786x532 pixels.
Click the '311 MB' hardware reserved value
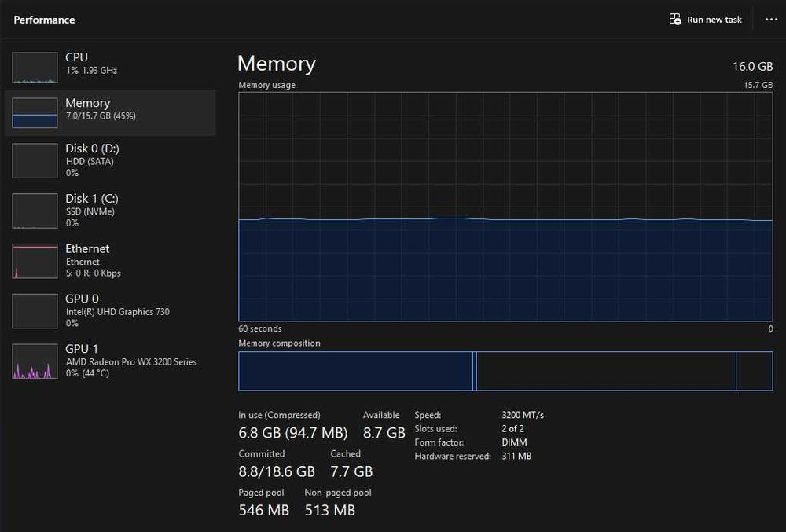516,456
